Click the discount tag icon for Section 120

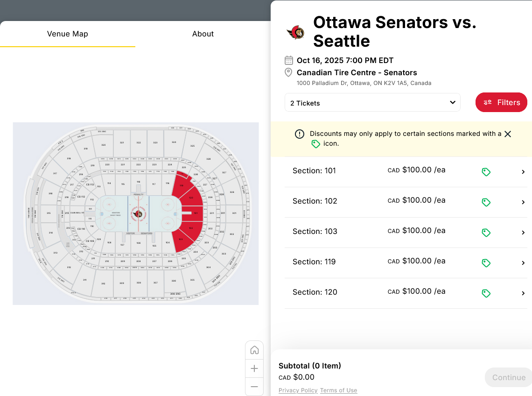486,293
